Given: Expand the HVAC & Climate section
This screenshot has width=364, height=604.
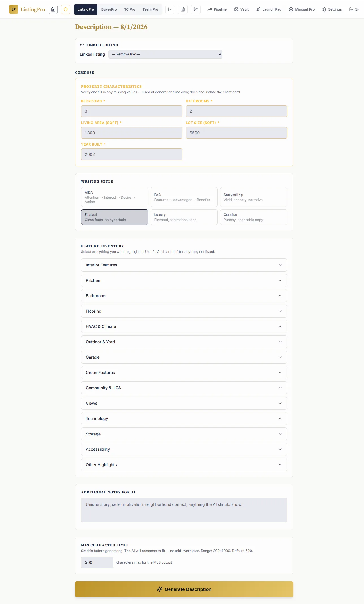Looking at the screenshot, I should click(x=184, y=326).
